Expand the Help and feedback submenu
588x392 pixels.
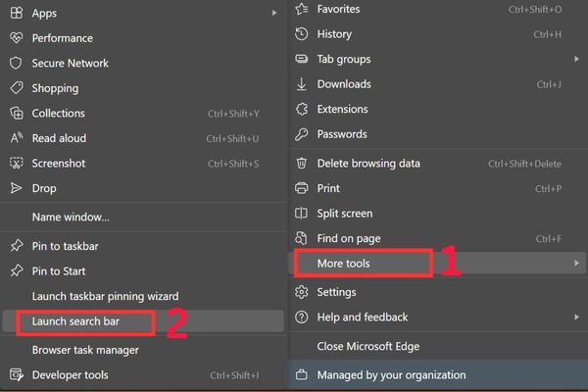[576, 318]
